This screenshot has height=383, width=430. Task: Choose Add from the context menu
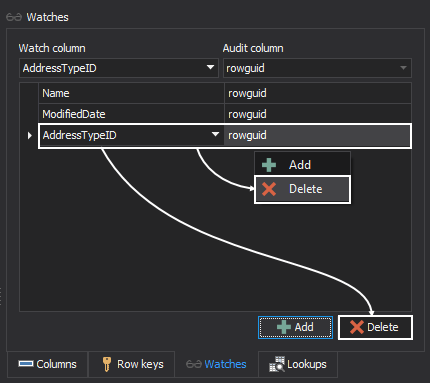[302, 165]
